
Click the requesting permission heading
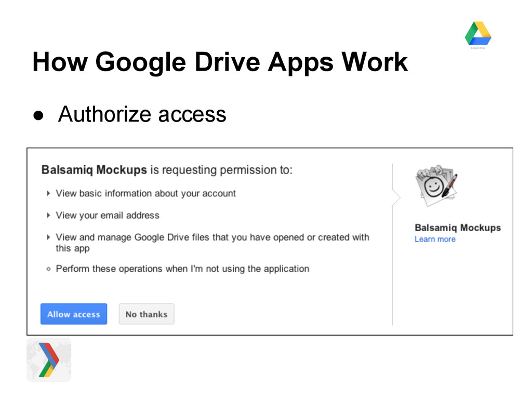[x=167, y=170]
